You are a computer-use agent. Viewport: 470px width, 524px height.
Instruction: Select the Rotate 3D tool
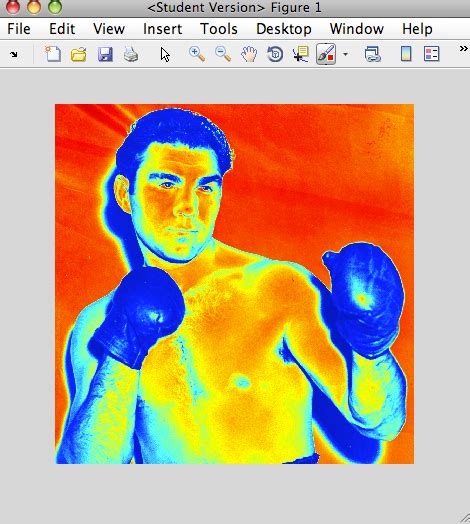click(275, 54)
